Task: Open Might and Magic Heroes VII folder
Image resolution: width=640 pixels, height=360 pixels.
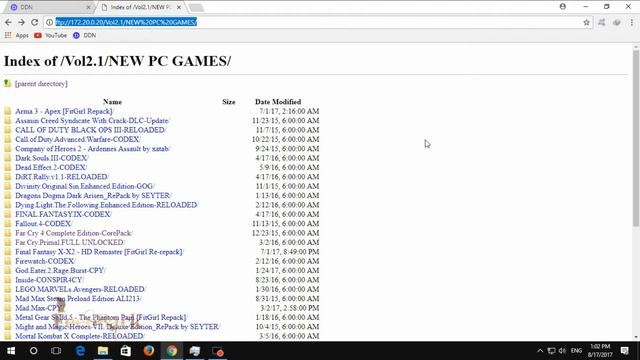Action: pyautogui.click(x=118, y=327)
